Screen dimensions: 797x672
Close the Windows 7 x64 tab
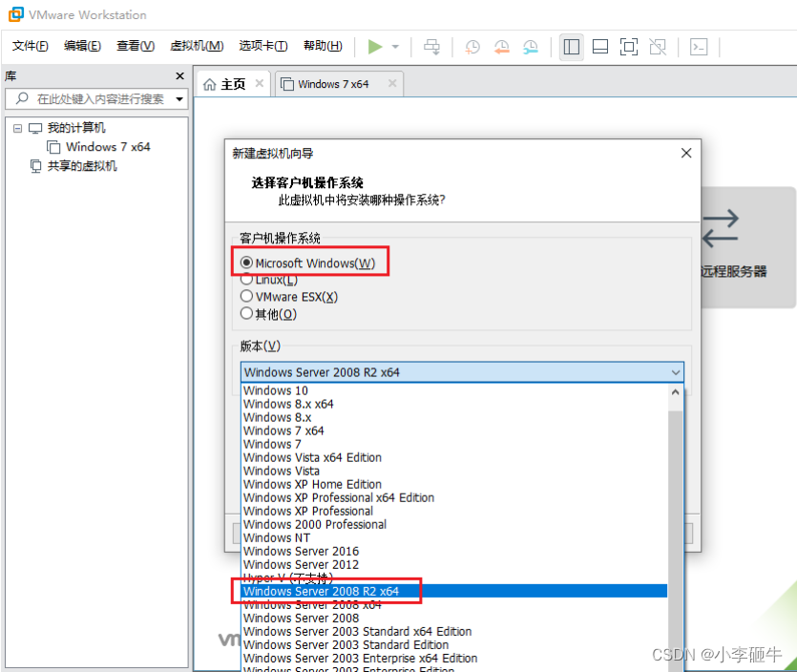[x=392, y=83]
